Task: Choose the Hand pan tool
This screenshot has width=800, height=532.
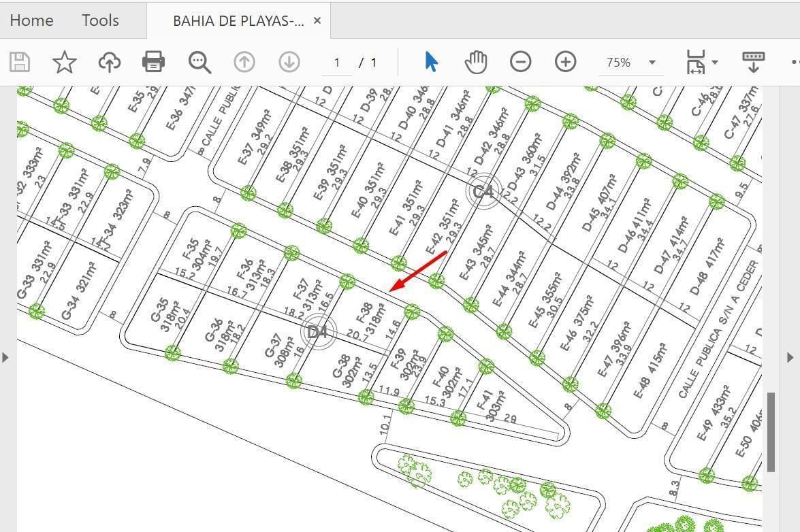Action: click(x=476, y=62)
